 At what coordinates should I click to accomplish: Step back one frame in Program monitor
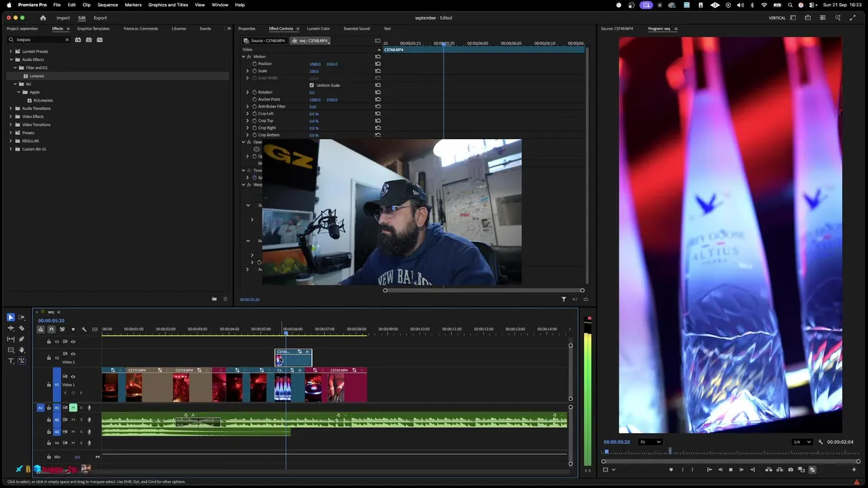click(720, 469)
